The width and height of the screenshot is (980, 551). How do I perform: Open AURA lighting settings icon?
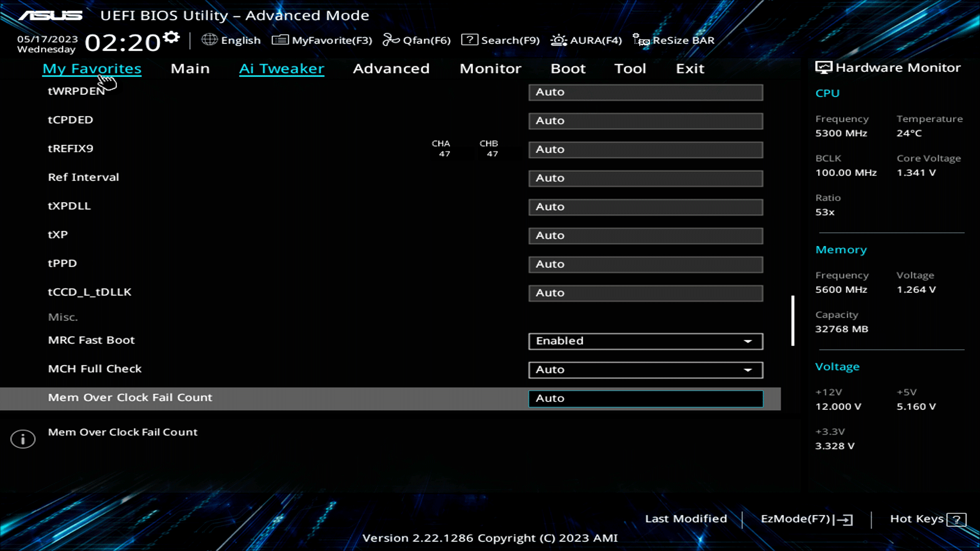click(x=558, y=40)
